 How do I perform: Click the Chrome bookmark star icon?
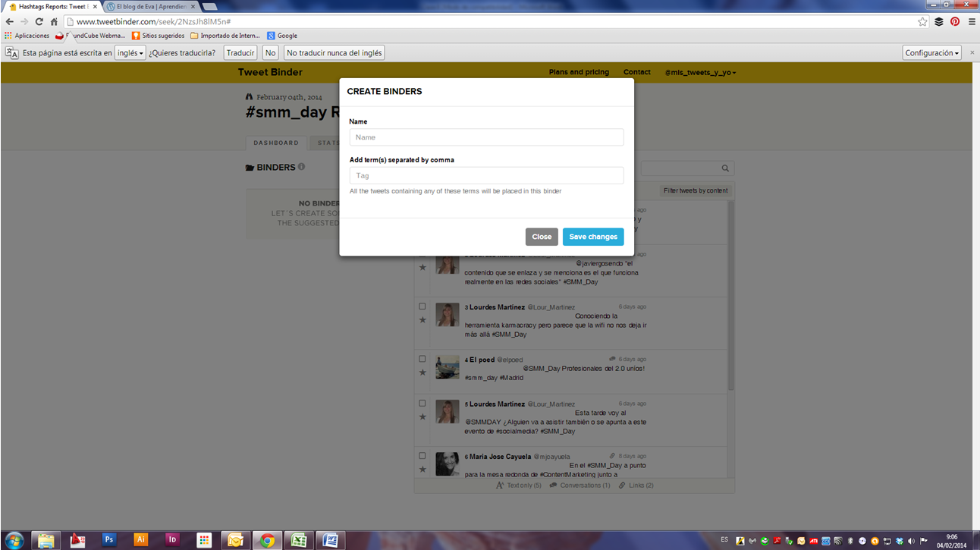click(922, 22)
